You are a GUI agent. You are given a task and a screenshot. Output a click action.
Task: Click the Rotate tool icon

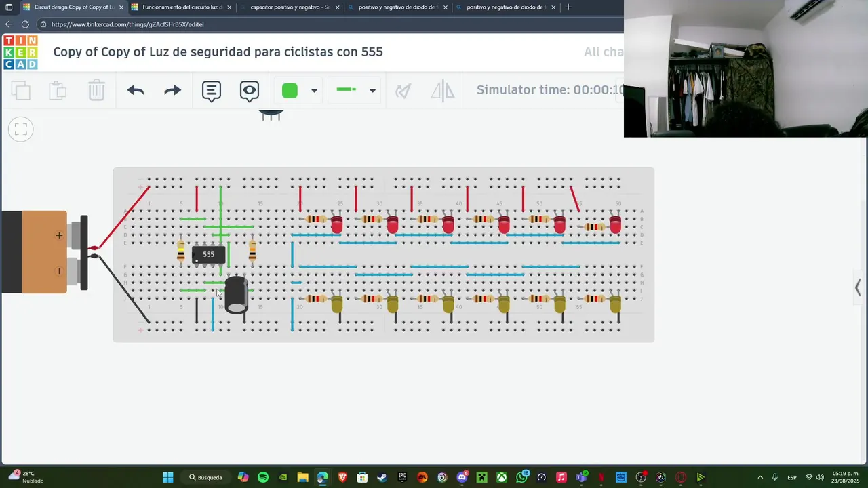pos(403,90)
